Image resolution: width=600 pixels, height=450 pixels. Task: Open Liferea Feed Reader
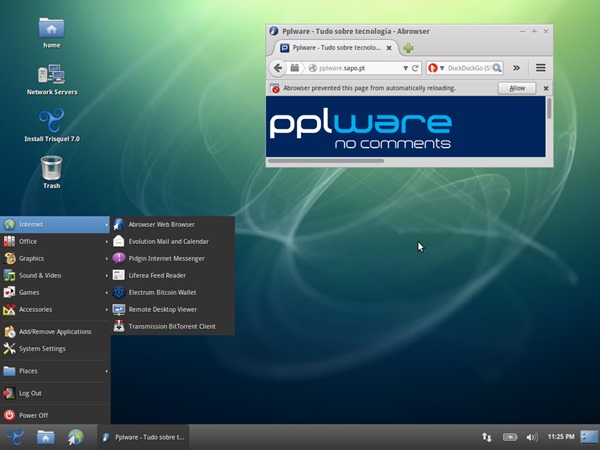(173, 276)
